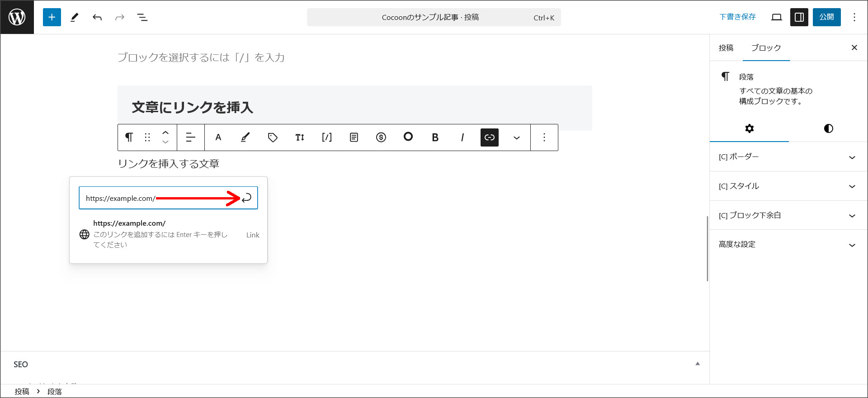Open the document overview list icon
The width and height of the screenshot is (868, 398).
point(142,17)
